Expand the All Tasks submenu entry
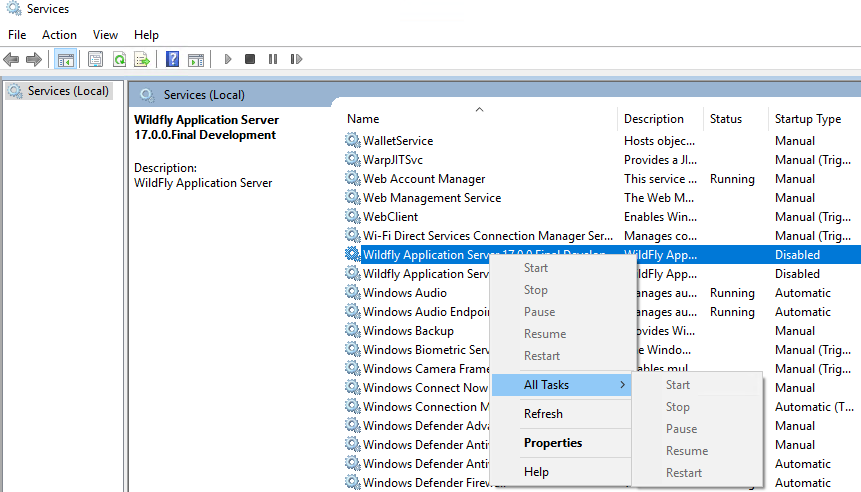This screenshot has width=861, height=492. click(x=561, y=385)
